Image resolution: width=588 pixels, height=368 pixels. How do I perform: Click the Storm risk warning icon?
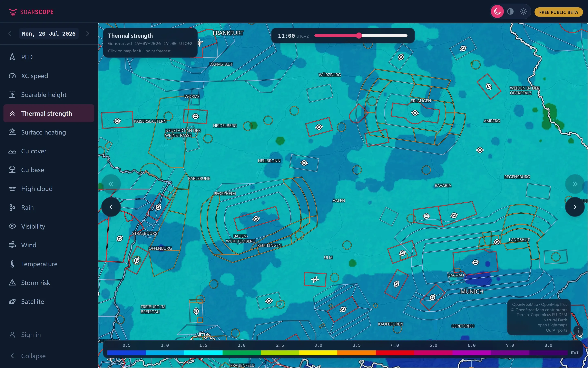pos(12,283)
